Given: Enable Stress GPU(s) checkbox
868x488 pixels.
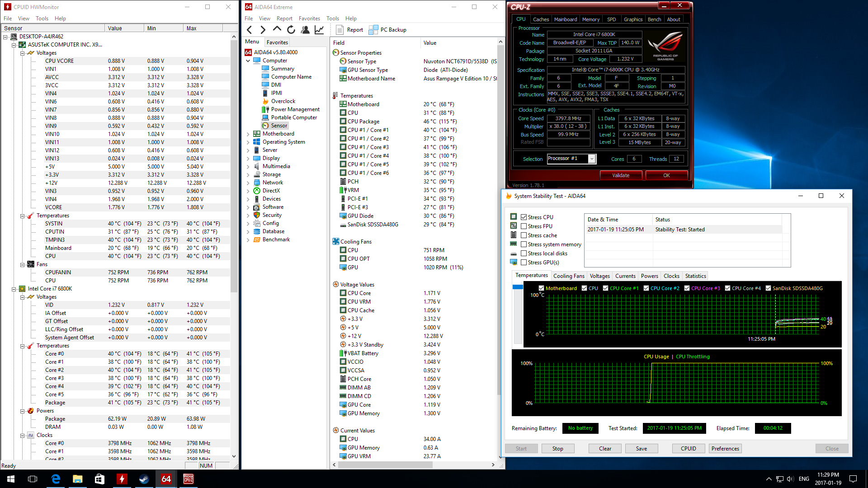Looking at the screenshot, I should tap(524, 263).
